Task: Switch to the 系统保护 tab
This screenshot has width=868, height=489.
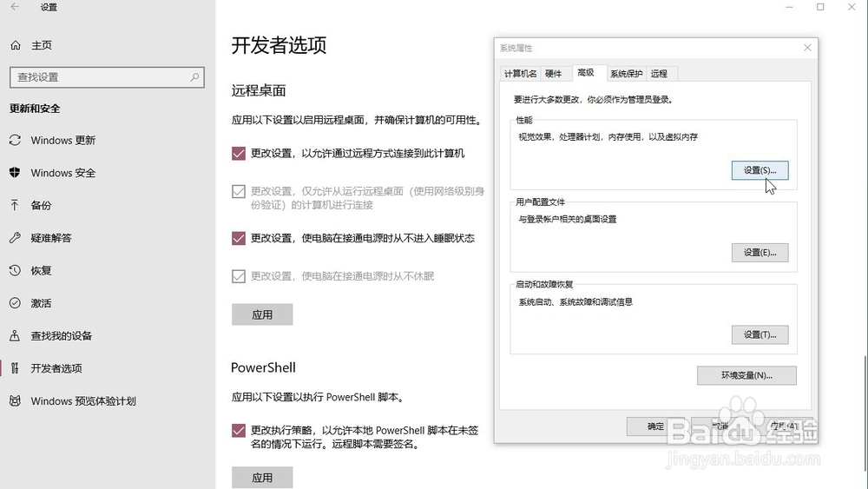Action: 626,74
